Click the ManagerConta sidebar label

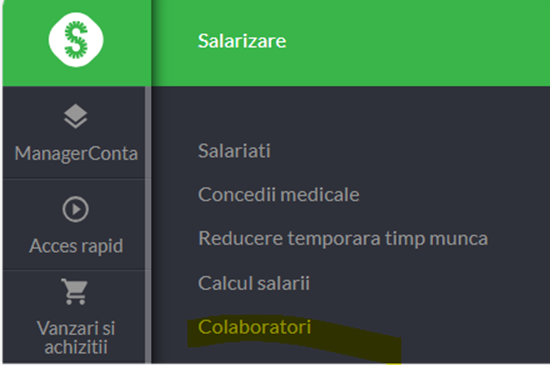tap(76, 154)
